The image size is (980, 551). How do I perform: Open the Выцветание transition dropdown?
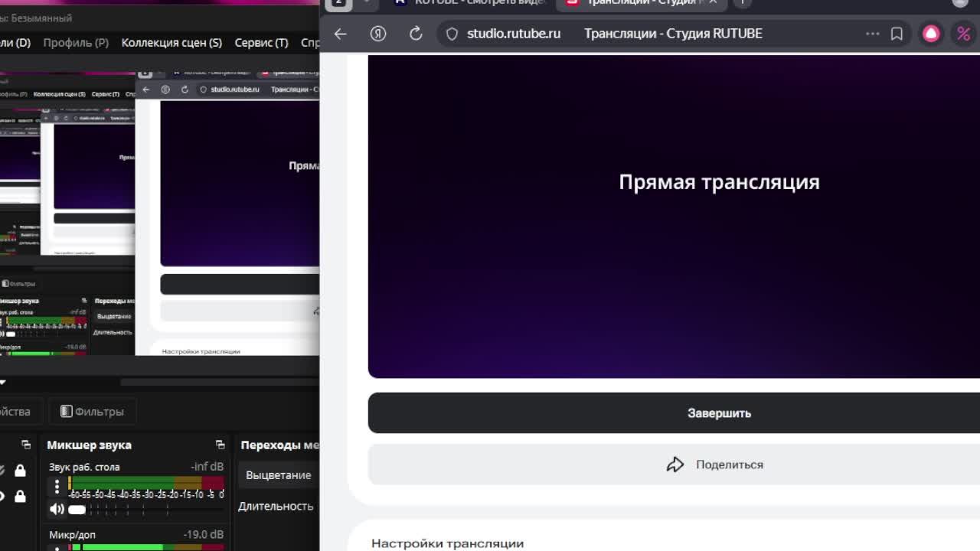coord(279,475)
